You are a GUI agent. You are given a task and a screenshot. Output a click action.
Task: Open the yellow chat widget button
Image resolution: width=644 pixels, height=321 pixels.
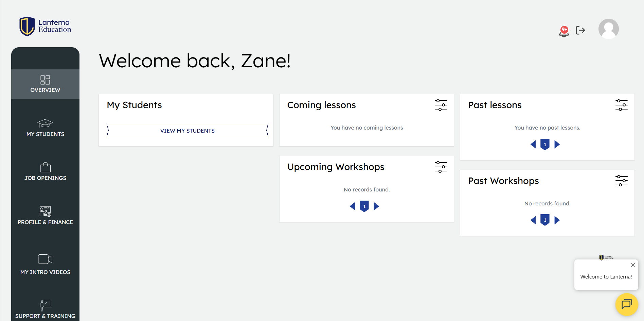[x=627, y=304]
